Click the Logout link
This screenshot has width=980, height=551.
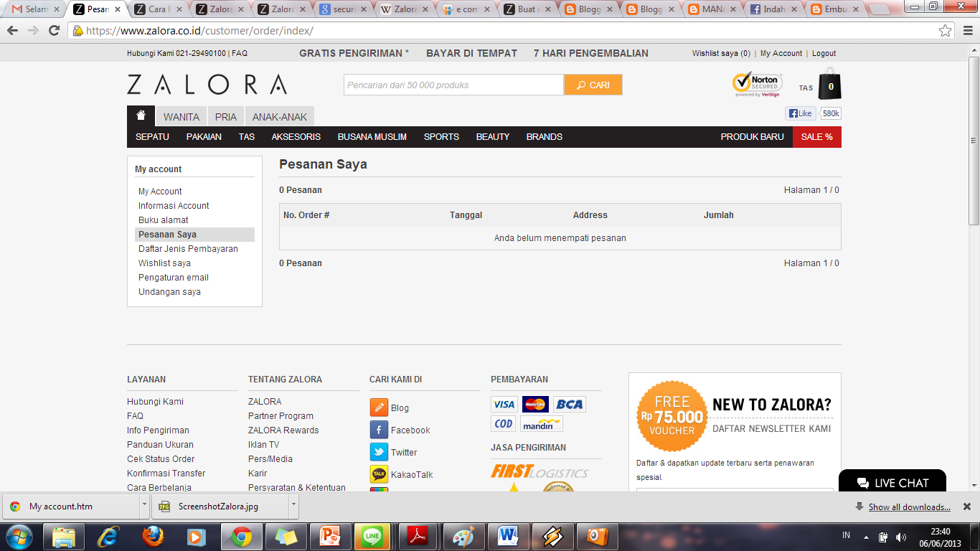824,53
